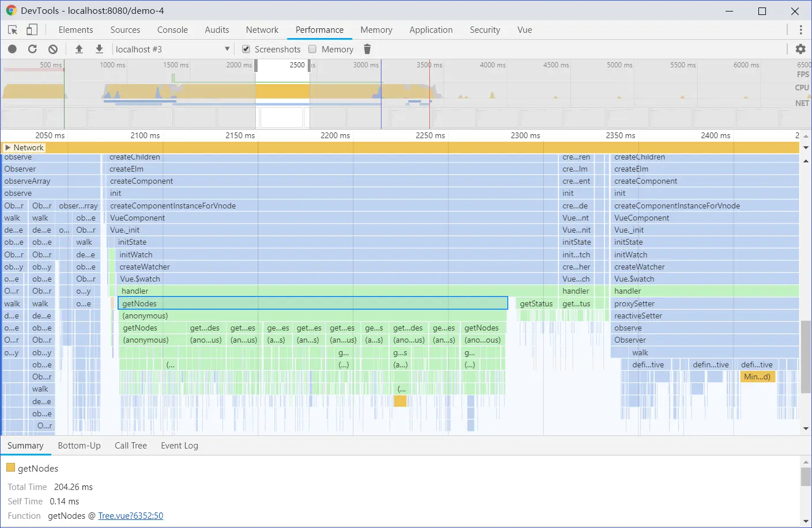Screen dimensions: 812x528
Task: Open the Tree.vue?6352:50 source link
Action: pyautogui.click(x=131, y=516)
